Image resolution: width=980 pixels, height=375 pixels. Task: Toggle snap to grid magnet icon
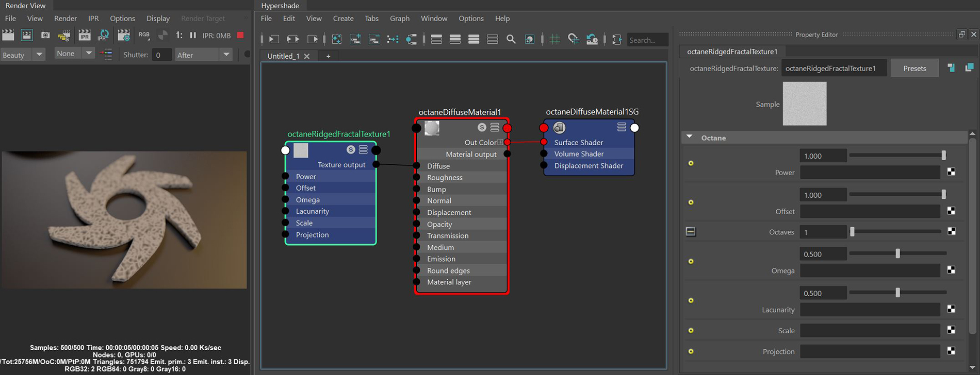(573, 39)
